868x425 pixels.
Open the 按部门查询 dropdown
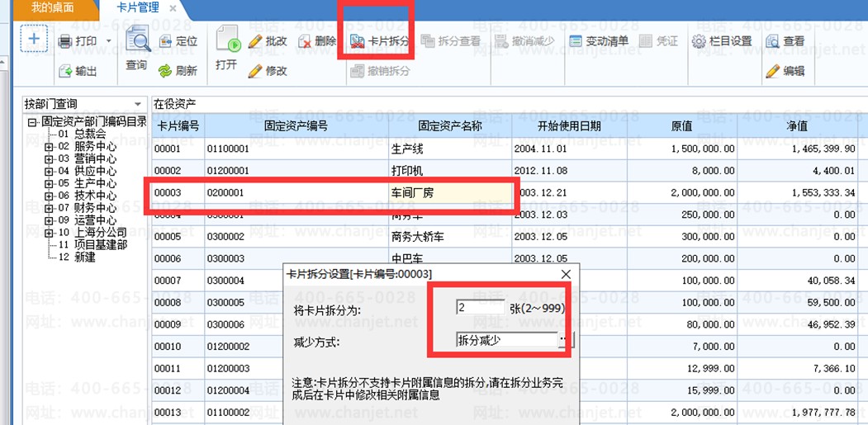click(x=138, y=104)
